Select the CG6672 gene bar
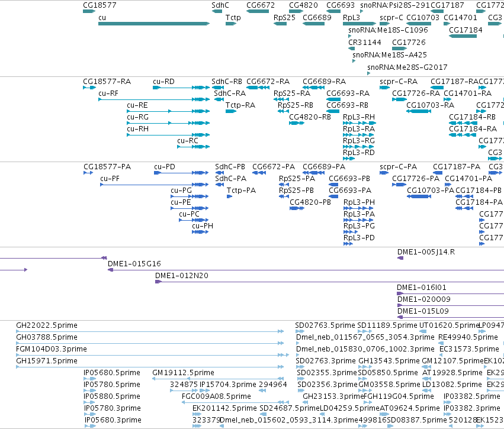The width and height of the screenshot is (504, 429). (x=258, y=12)
